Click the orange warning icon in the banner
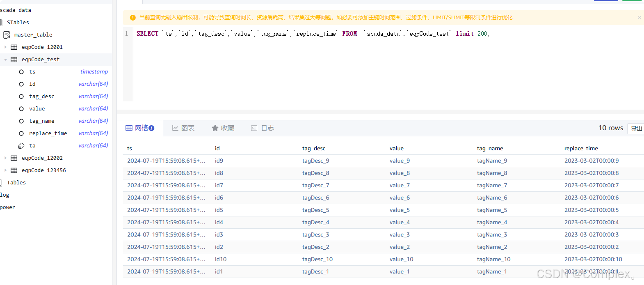 [132, 18]
